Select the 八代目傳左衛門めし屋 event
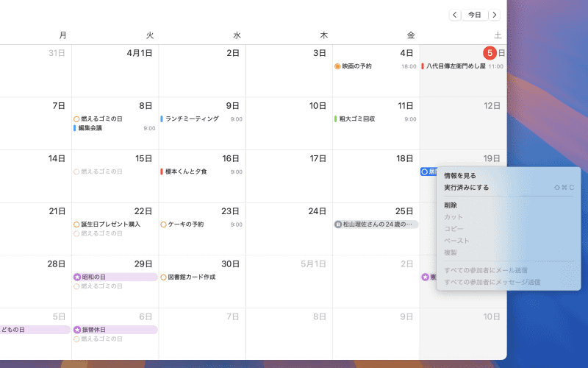Image resolution: width=588 pixels, height=368 pixels. [463, 66]
